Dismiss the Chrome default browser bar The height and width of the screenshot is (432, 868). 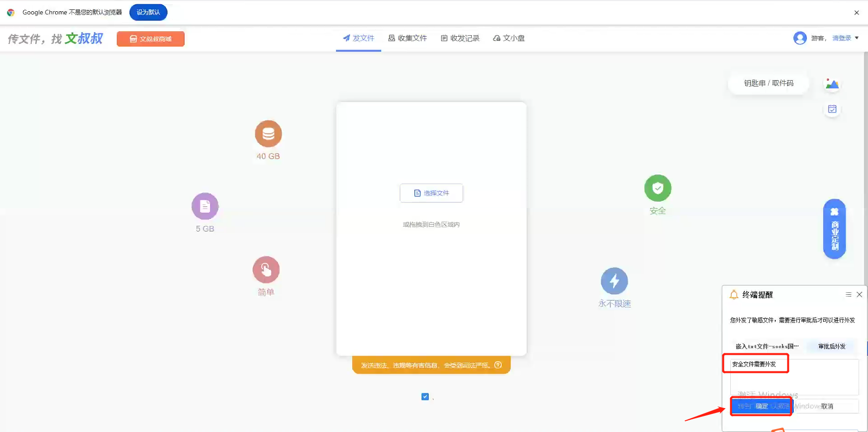(x=857, y=13)
